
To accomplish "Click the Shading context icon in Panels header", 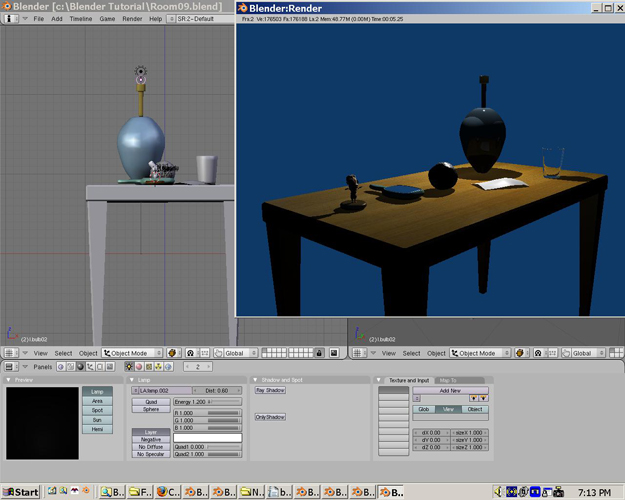I will tap(82, 367).
